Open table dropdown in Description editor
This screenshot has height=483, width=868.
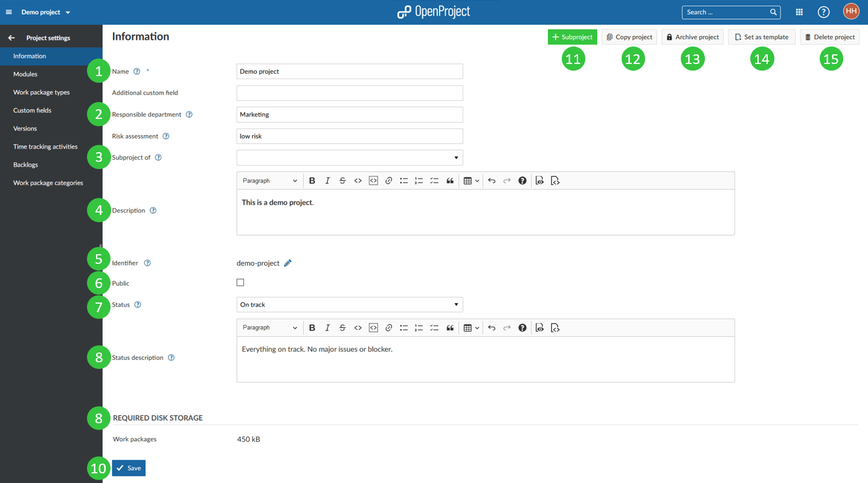pyautogui.click(x=471, y=181)
